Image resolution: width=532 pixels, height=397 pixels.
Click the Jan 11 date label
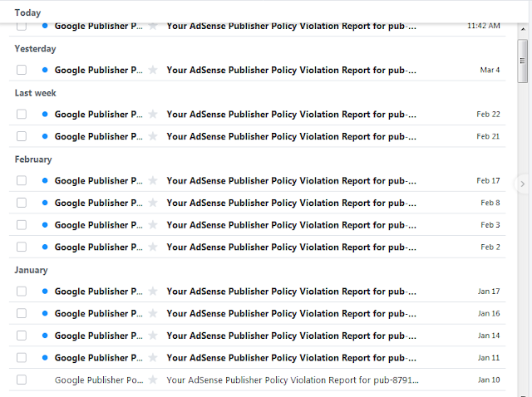489,358
